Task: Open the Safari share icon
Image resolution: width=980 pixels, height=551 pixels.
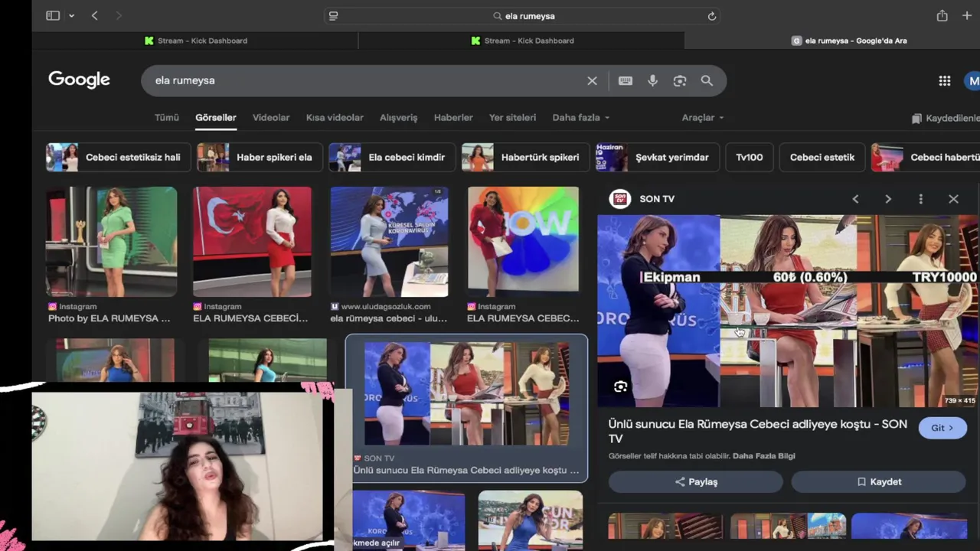Action: pos(942,15)
